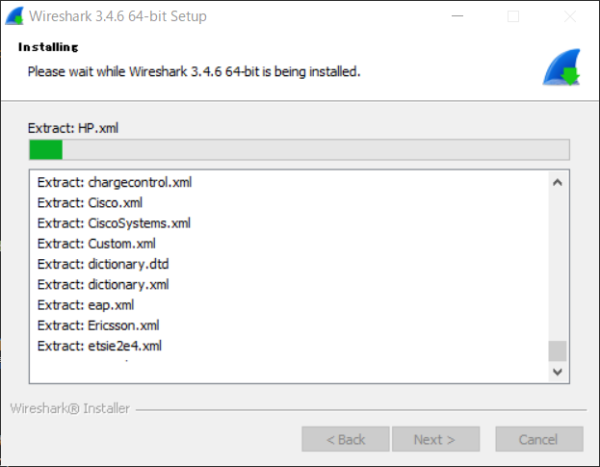The height and width of the screenshot is (467, 600).
Task: Minimize the Wireshark Setup window
Action: 457,16
